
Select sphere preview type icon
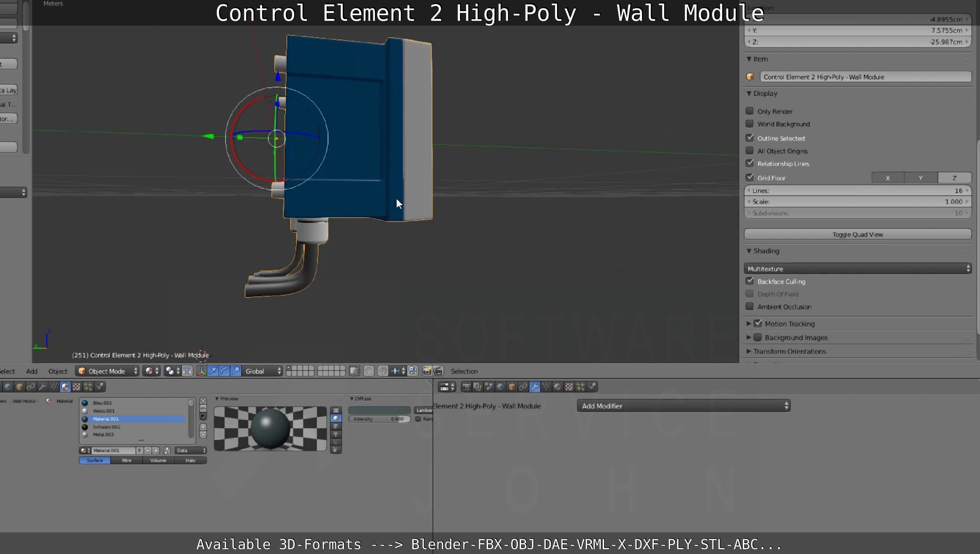point(335,418)
